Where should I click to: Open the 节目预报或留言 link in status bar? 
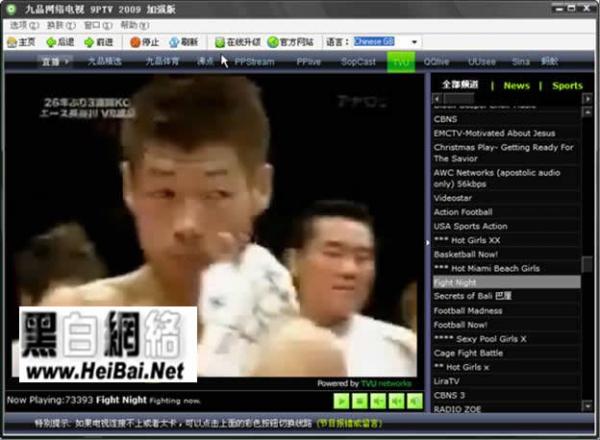click(x=349, y=424)
